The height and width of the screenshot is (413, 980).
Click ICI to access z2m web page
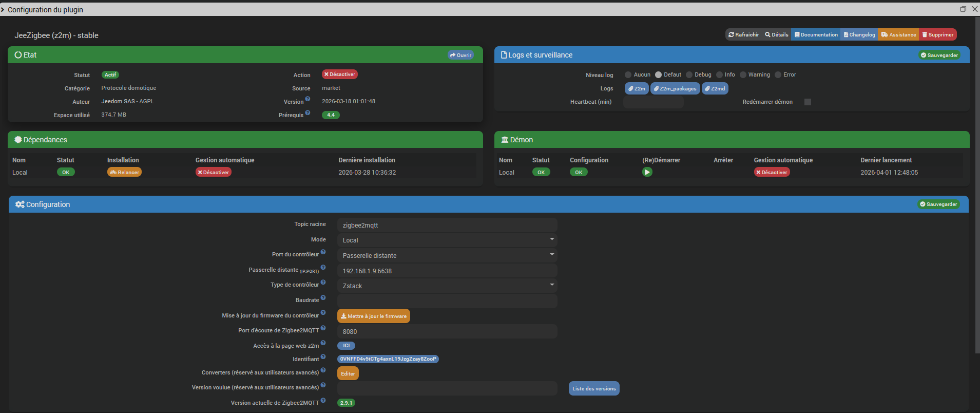click(346, 346)
